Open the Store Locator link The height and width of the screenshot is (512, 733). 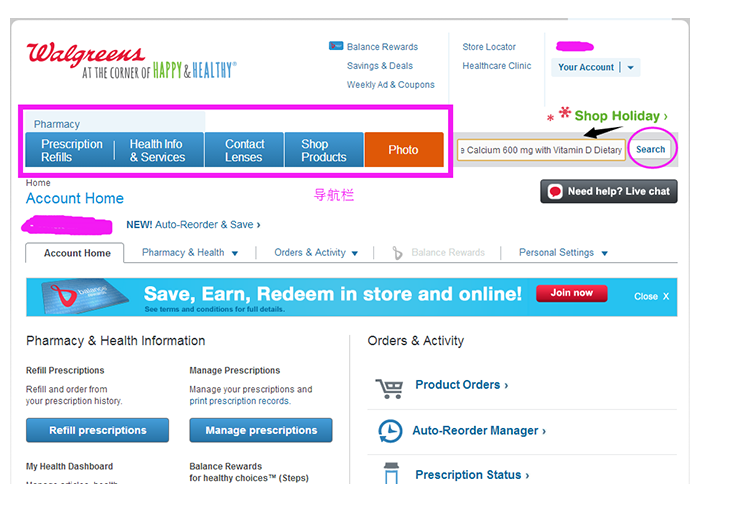tap(489, 47)
